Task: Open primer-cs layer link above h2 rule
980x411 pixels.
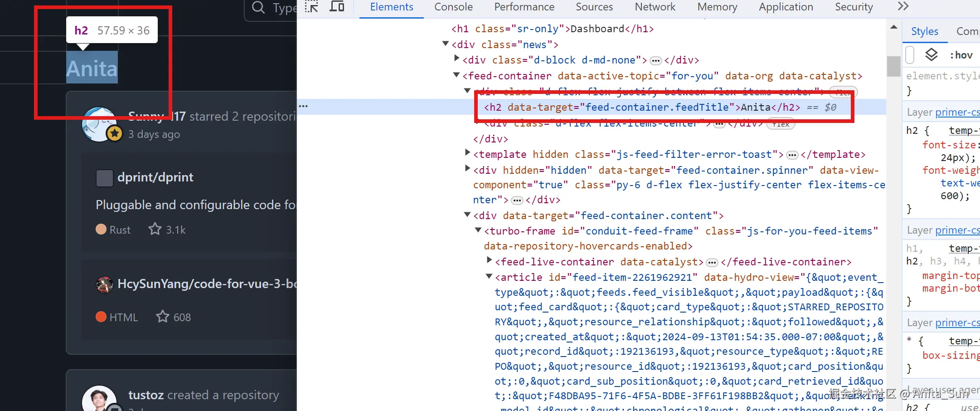Action: [x=957, y=113]
